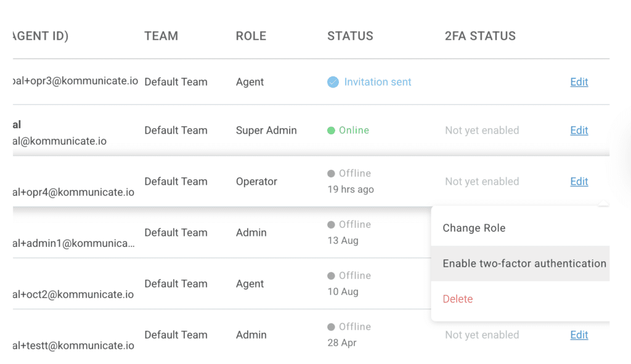Screen dimensions: 631x364
Task: Click the Offline indicator for oct2 agent
Action: coord(332,275)
